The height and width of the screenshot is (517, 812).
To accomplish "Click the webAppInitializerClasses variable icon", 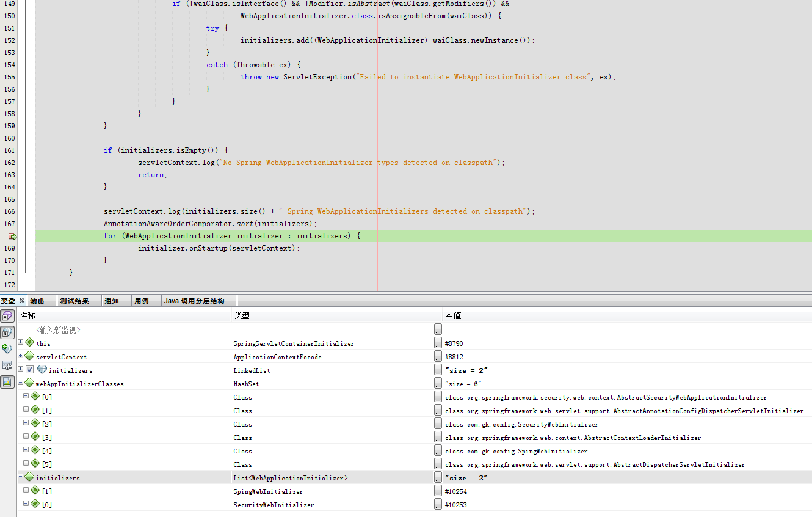I will coord(29,383).
